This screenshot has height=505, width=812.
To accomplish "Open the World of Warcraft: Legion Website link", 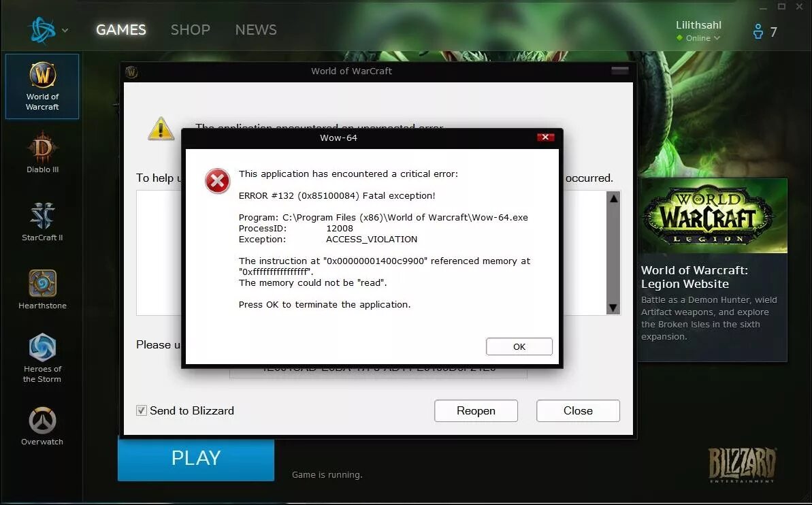I will pyautogui.click(x=694, y=277).
